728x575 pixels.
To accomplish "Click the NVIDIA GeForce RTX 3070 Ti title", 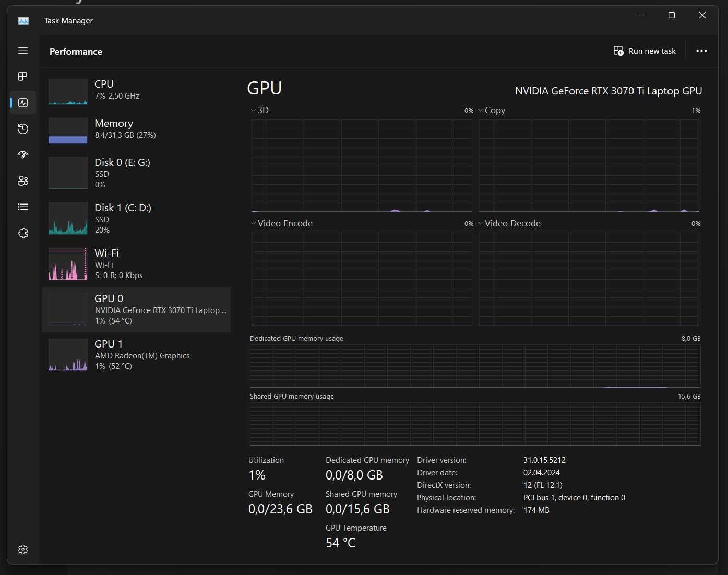I will pyautogui.click(x=608, y=91).
